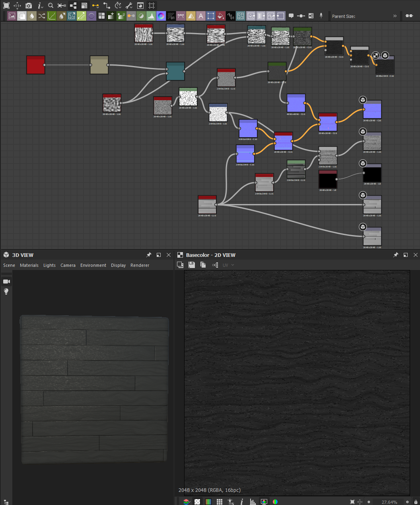This screenshot has width=420, height=505.
Task: Open the UV dropdown in 2D view
Action: click(x=228, y=265)
